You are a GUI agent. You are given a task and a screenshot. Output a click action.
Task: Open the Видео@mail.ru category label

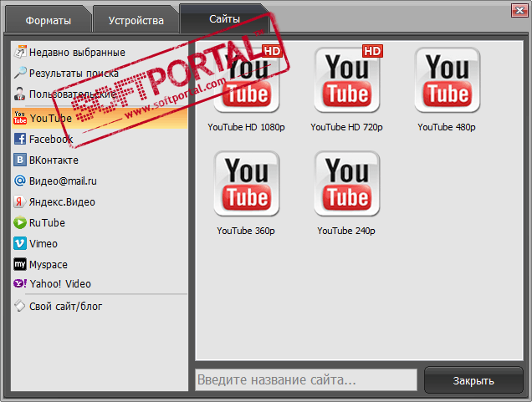coord(63,181)
